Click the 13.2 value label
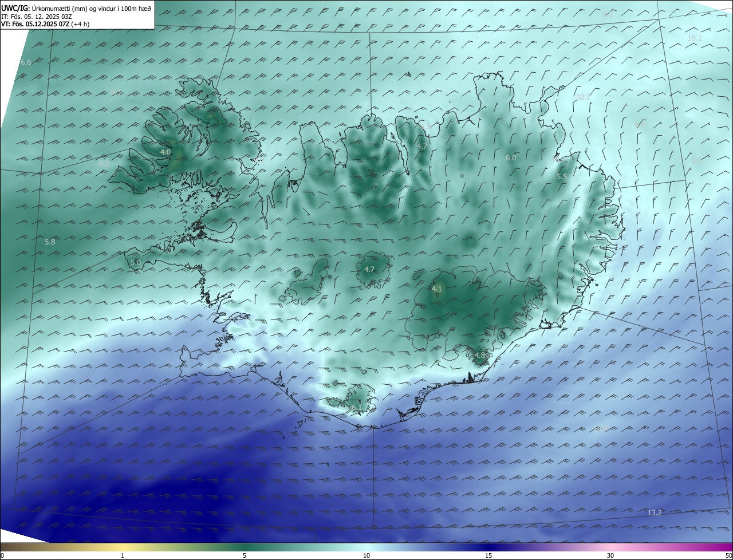Viewport: 733px width, 560px height. coord(655,512)
